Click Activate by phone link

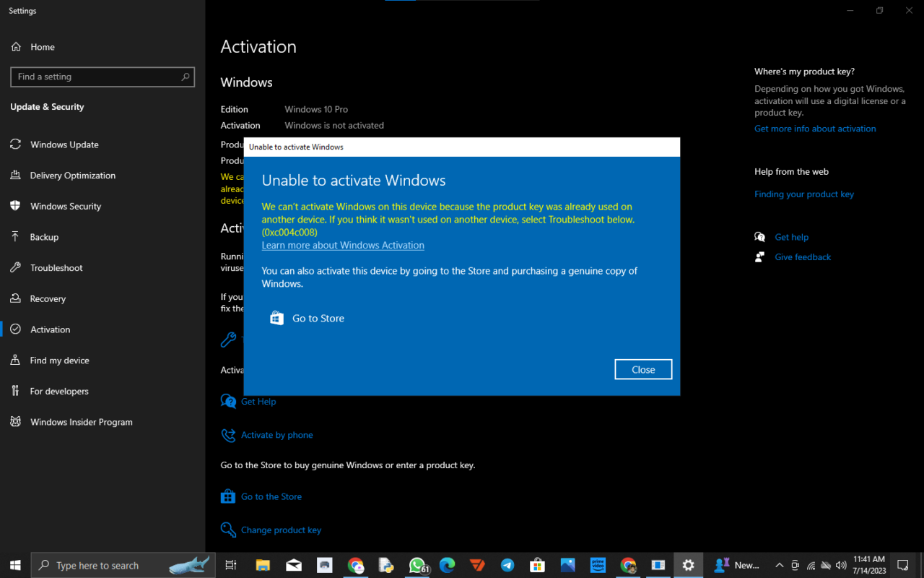coord(277,435)
